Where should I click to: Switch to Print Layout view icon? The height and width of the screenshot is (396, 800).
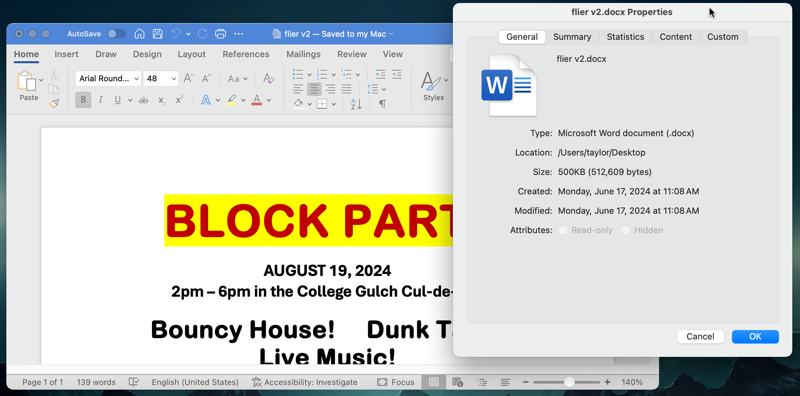(434, 382)
